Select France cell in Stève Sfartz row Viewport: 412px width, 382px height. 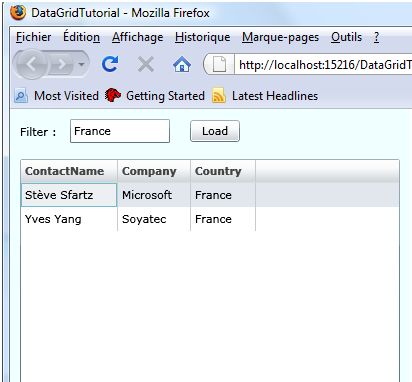pyautogui.click(x=223, y=195)
